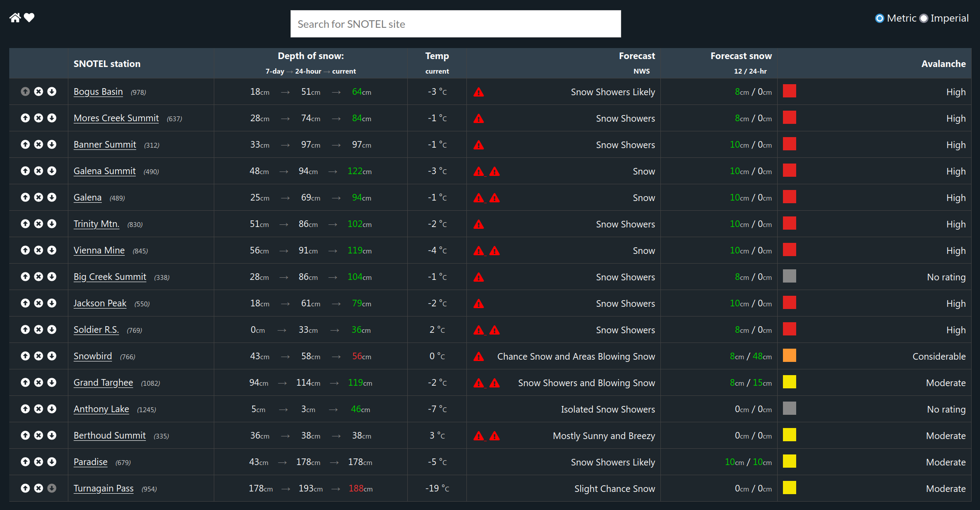Remove Snowbird row using X icon

click(x=39, y=356)
